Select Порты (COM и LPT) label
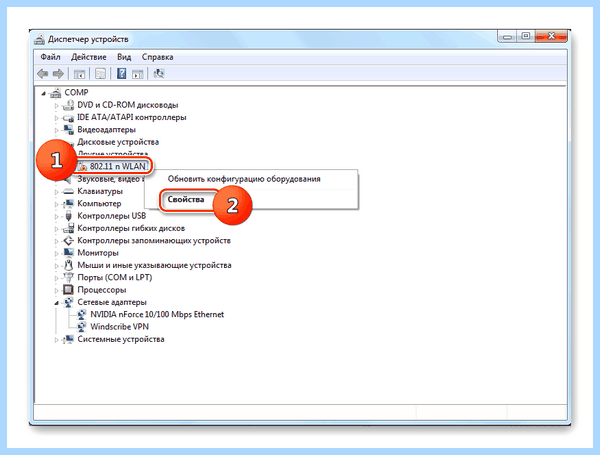600x455 pixels. [114, 277]
